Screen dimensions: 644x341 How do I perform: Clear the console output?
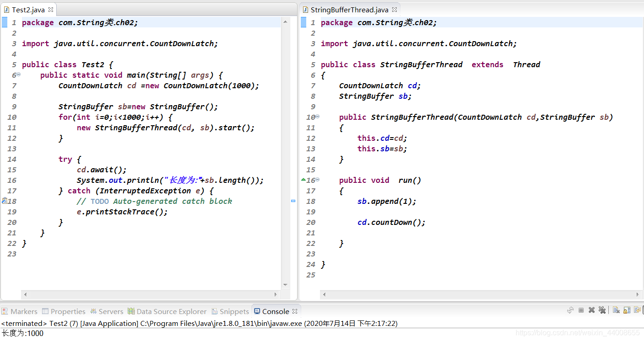pos(616,310)
